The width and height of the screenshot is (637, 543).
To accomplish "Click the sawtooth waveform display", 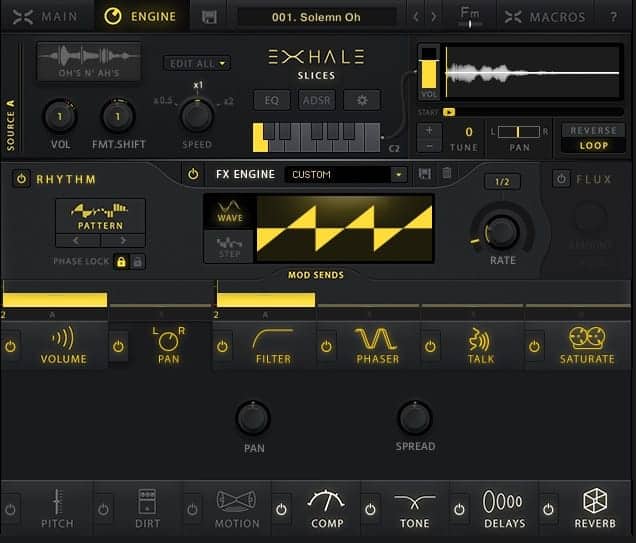I will pyautogui.click(x=344, y=228).
